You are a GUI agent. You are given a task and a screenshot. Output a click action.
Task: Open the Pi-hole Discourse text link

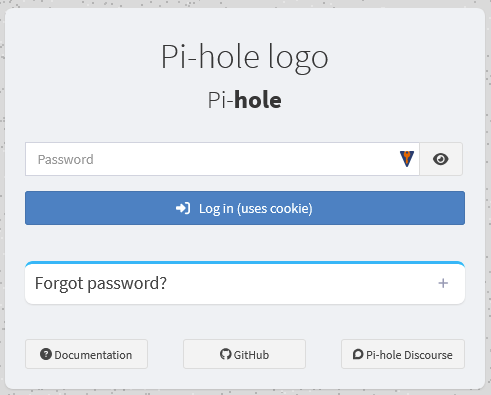[x=409, y=355]
